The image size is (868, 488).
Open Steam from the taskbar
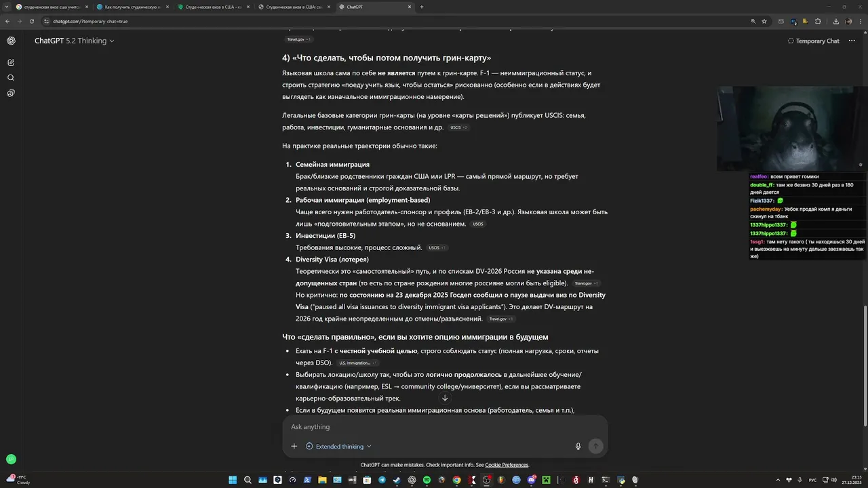tap(397, 480)
